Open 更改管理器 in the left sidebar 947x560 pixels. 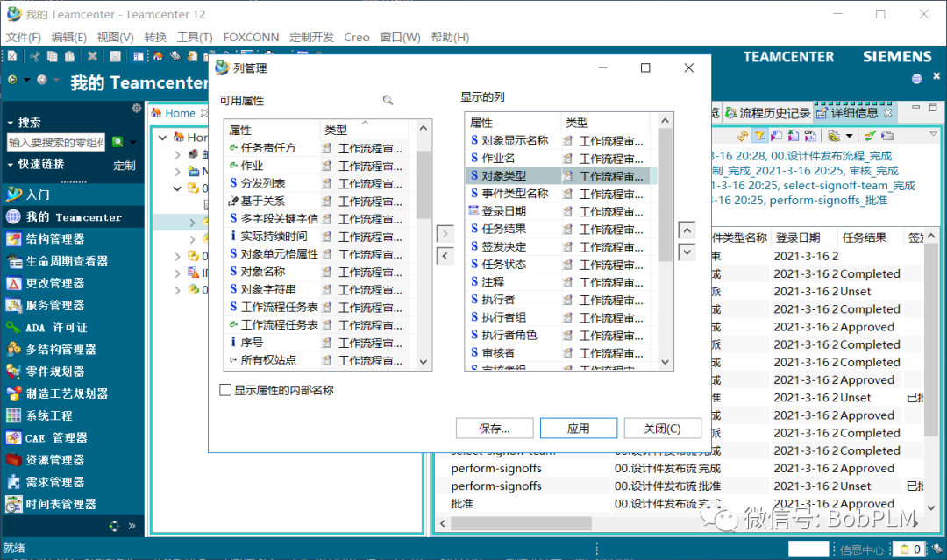click(x=73, y=283)
